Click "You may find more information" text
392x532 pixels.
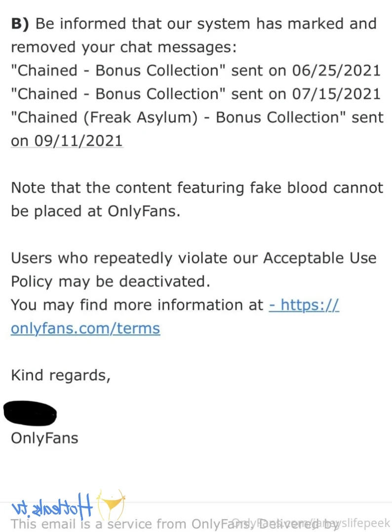tap(137, 305)
